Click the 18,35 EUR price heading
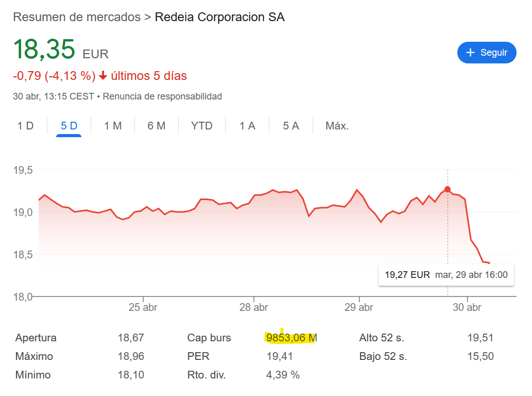This screenshot has height=396, width=532. [x=61, y=49]
